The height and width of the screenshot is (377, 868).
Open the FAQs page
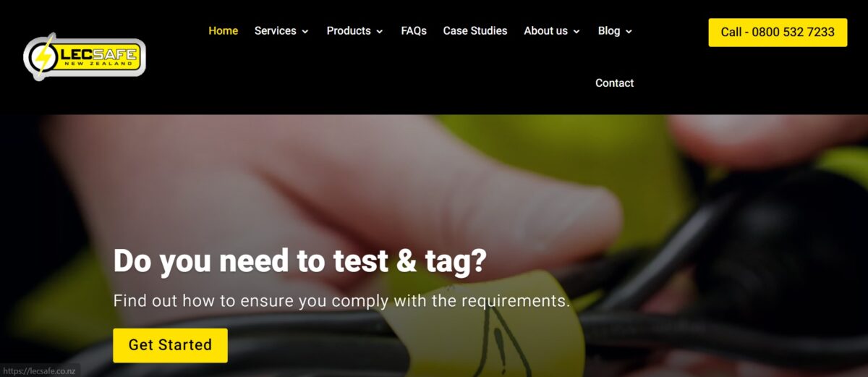tap(414, 31)
